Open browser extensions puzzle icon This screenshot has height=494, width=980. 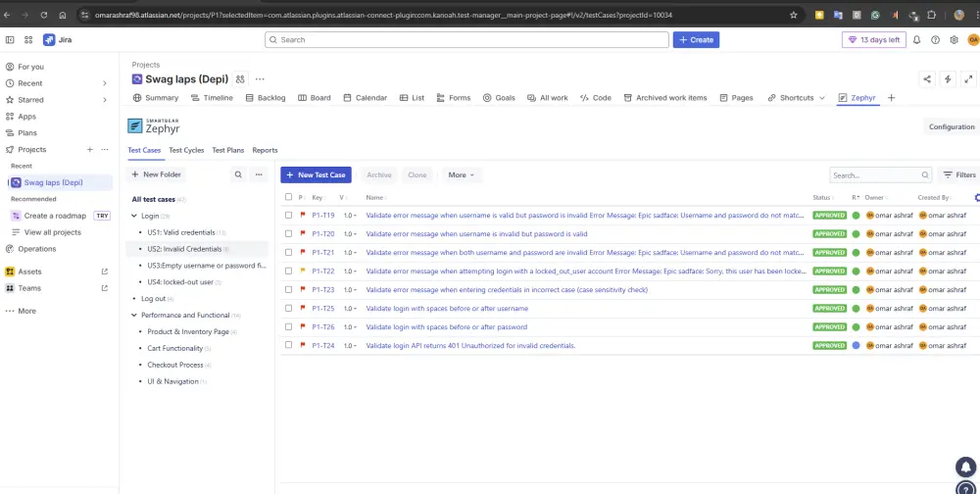tap(931, 15)
